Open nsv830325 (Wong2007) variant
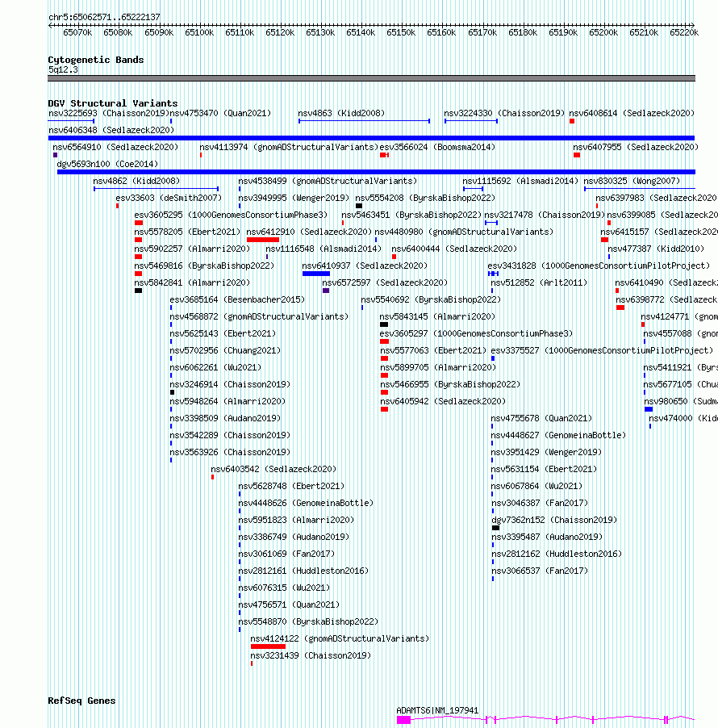The height and width of the screenshot is (728, 718). [x=632, y=181]
